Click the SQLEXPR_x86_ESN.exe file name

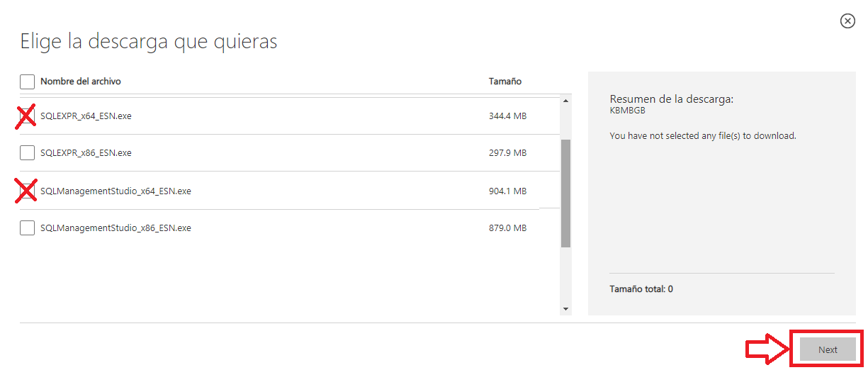pyautogui.click(x=86, y=152)
